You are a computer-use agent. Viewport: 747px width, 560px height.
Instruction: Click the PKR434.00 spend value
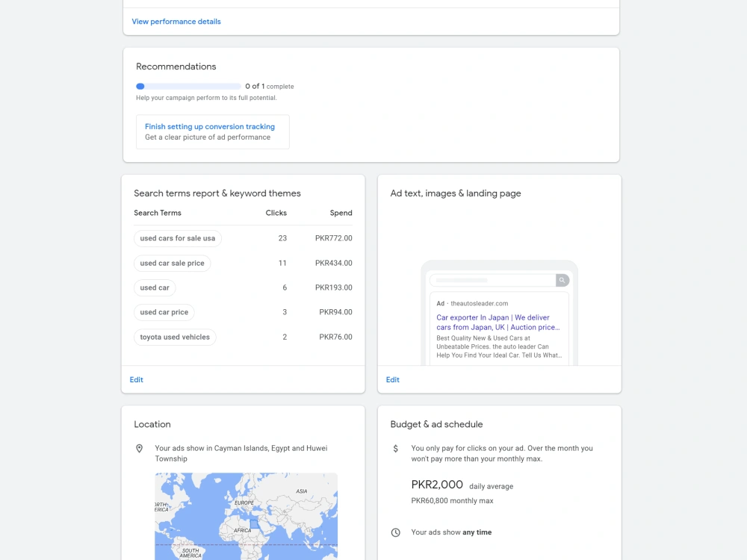tap(333, 263)
